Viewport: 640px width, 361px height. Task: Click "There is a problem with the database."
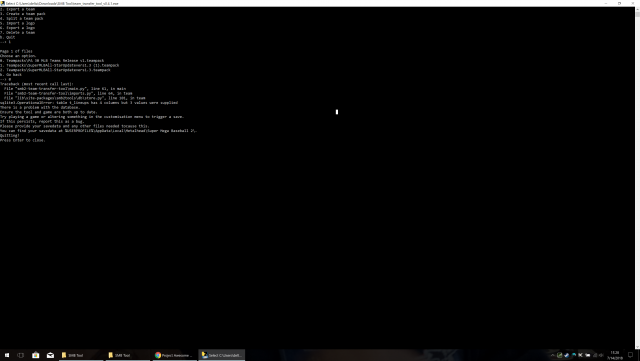point(40,107)
